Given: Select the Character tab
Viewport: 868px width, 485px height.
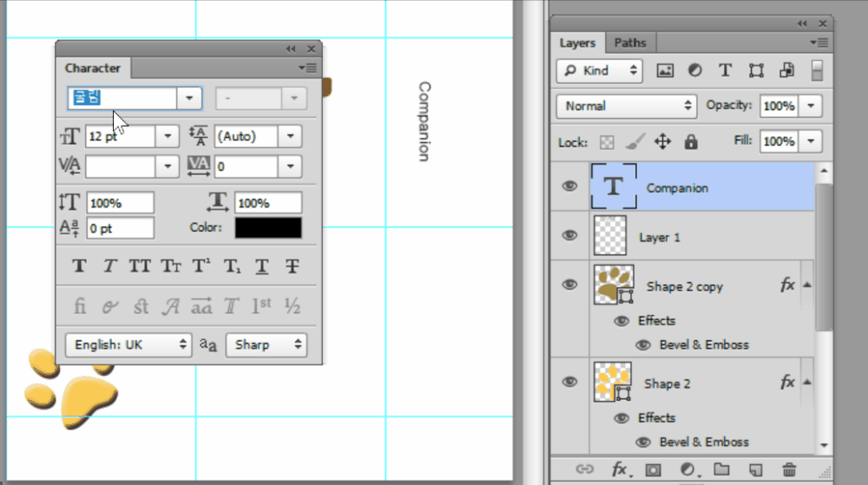Looking at the screenshot, I should 93,68.
